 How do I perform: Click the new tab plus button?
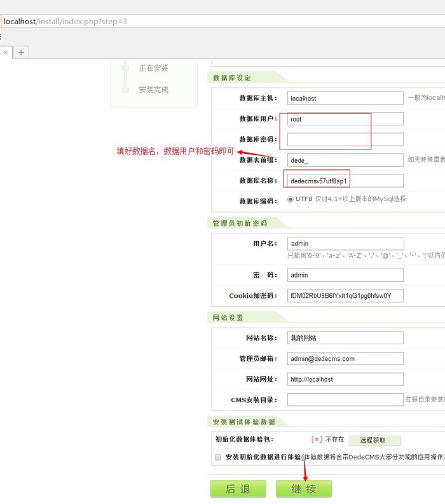click(21, 53)
